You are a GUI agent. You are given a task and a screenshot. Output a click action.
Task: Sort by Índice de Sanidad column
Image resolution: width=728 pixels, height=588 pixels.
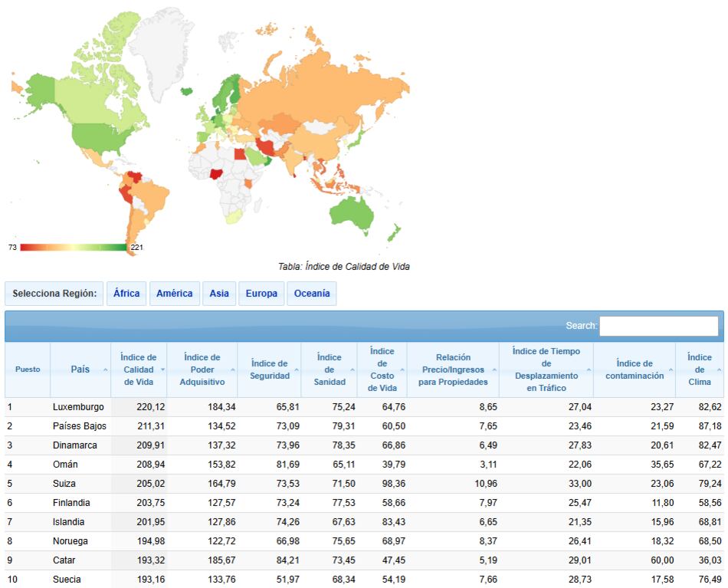tap(330, 370)
